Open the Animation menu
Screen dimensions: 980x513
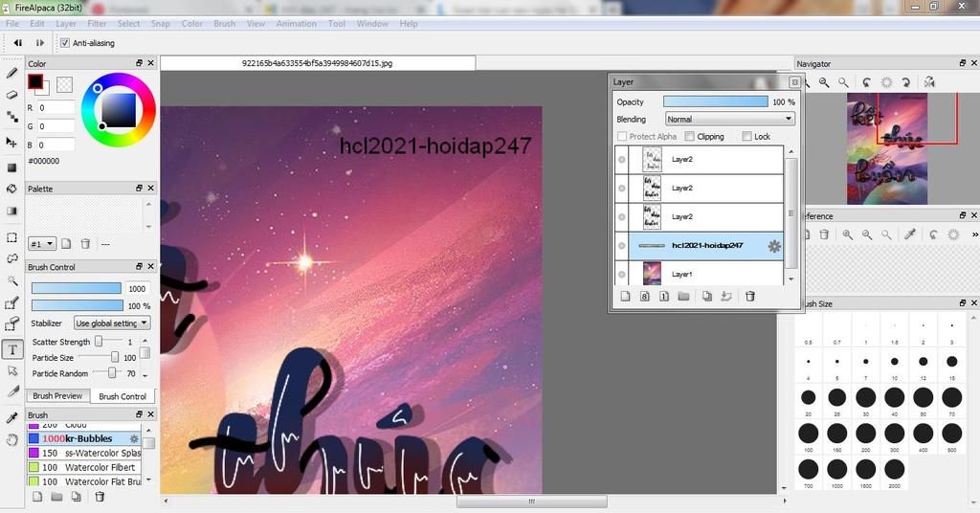tap(297, 24)
